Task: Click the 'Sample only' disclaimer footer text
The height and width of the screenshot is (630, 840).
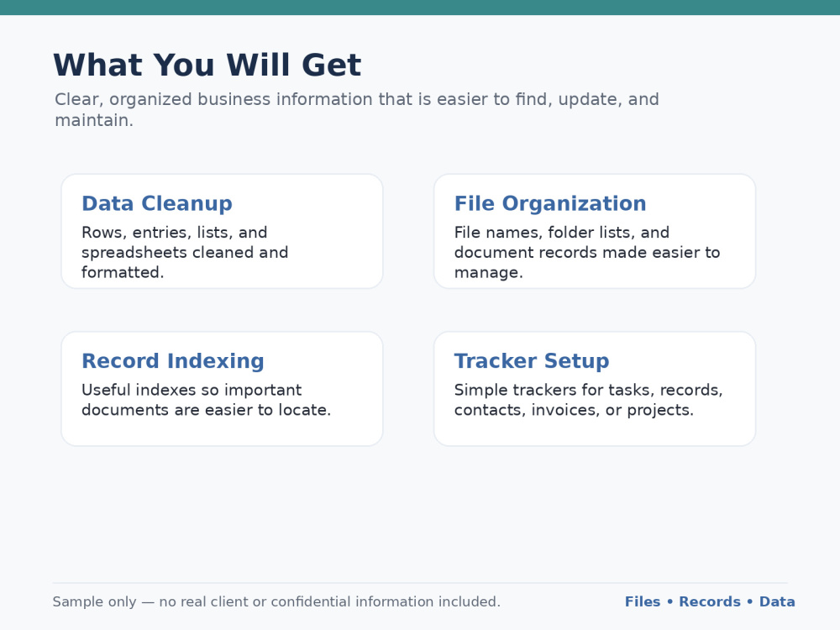Action: (276, 601)
